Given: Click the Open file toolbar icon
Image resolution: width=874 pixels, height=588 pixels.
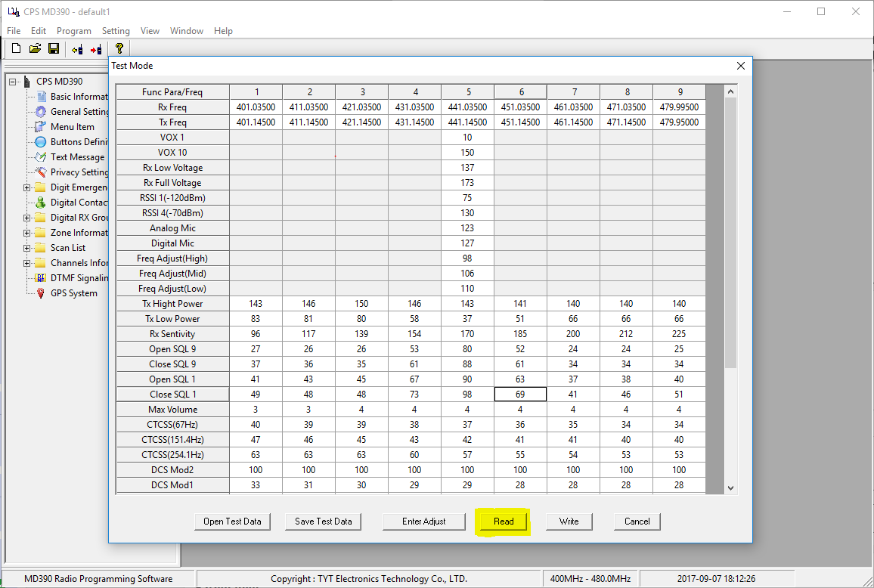Looking at the screenshot, I should point(35,48).
